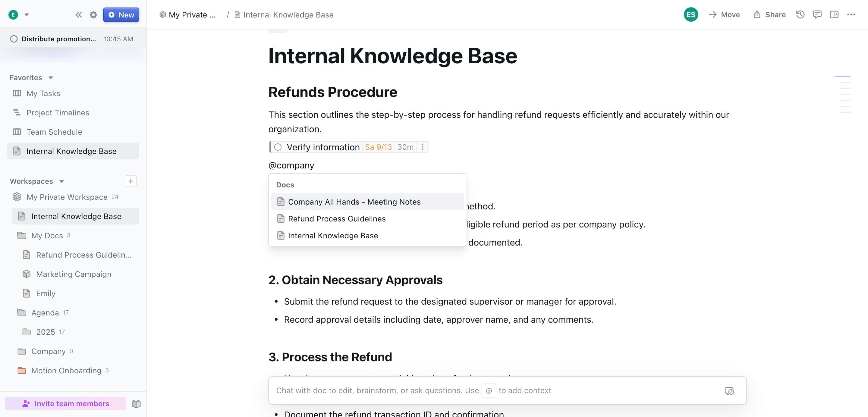Screen dimensions: 868x417
Task: Click Invite team members
Action: click(x=65, y=403)
